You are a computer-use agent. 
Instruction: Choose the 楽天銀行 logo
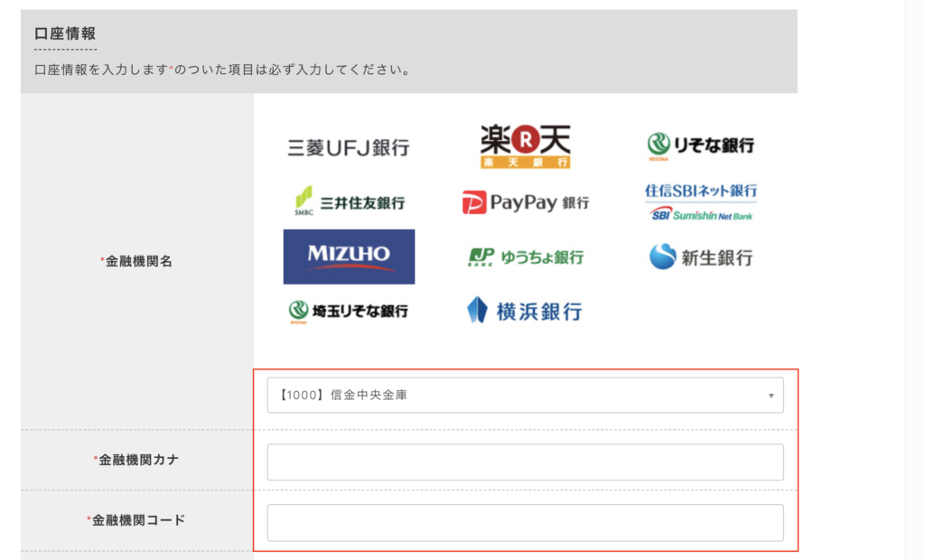click(525, 146)
